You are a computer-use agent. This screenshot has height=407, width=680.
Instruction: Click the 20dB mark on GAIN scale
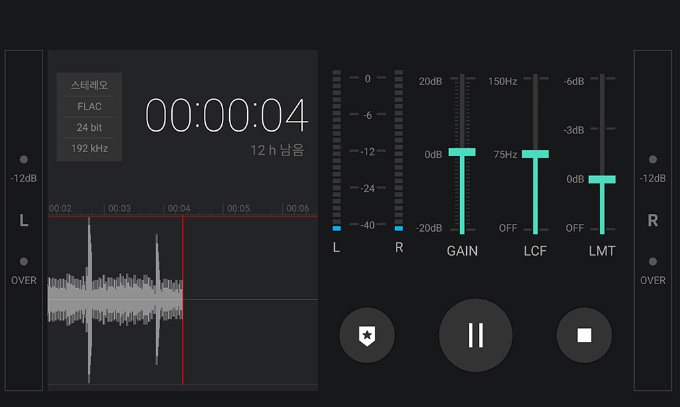(430, 81)
